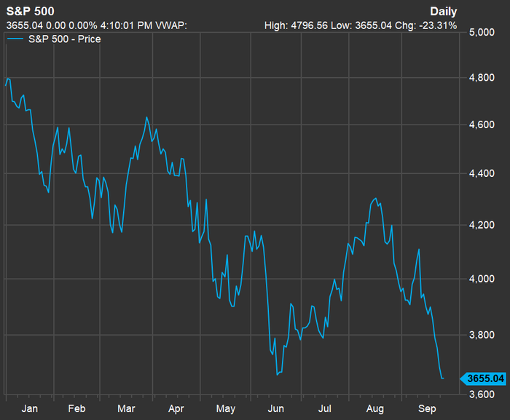Click the S&P 500 chart title
The width and height of the screenshot is (510, 420).
pos(31,12)
